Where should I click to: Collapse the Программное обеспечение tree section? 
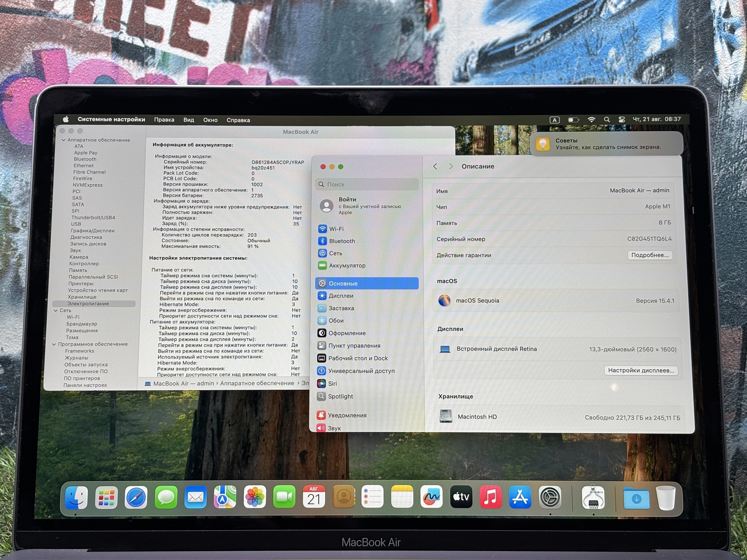tap(54, 344)
